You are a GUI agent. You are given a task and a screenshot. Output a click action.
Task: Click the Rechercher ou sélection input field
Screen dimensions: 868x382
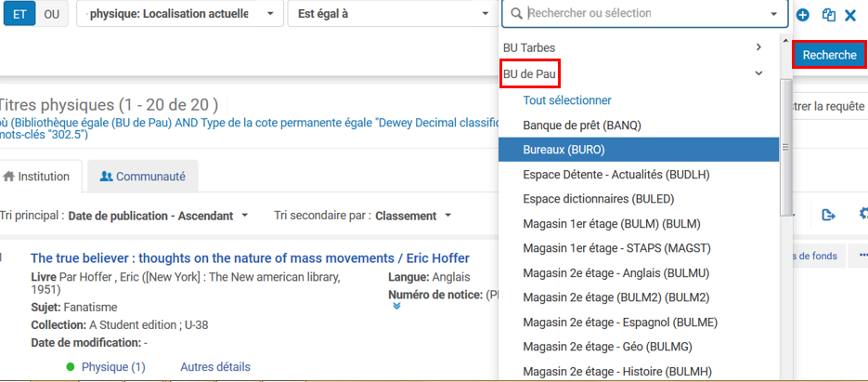641,14
